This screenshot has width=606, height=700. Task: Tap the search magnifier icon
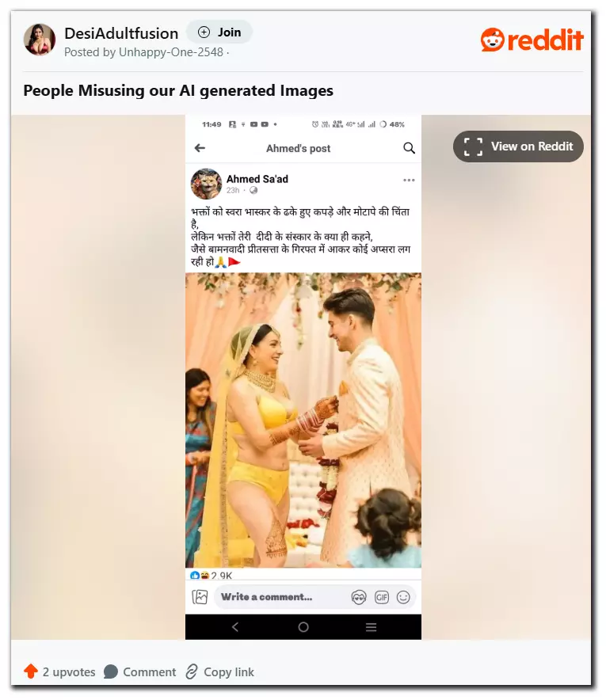coord(409,148)
